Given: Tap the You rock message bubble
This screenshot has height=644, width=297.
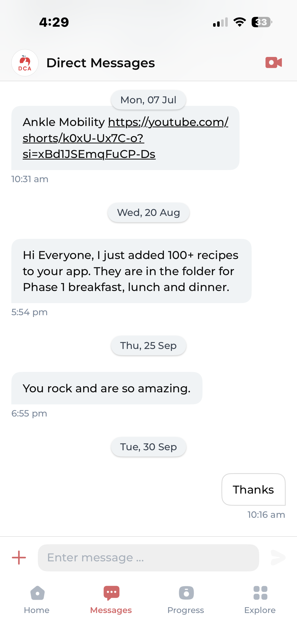Looking at the screenshot, I should point(107,388).
